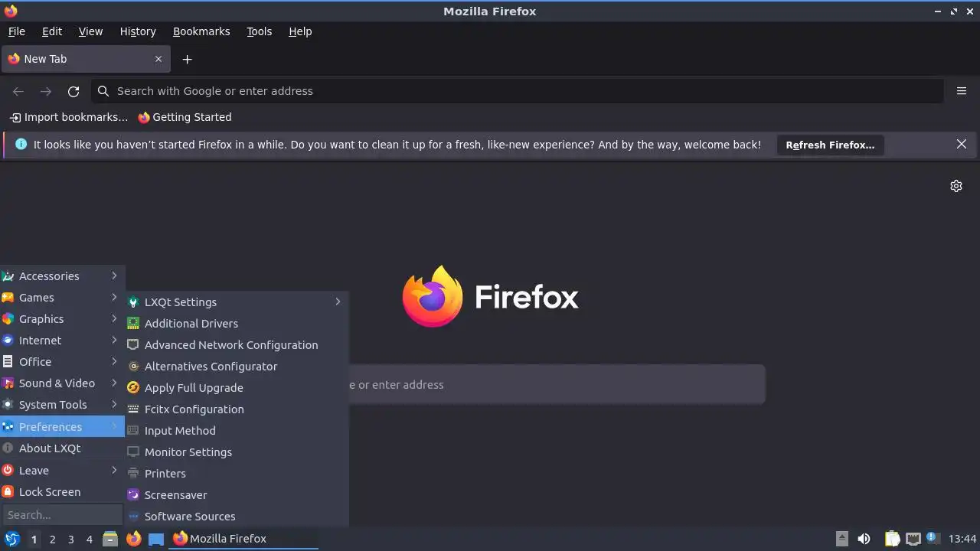980x551 pixels.
Task: Open the Firefox hamburger application menu
Action: point(962,91)
